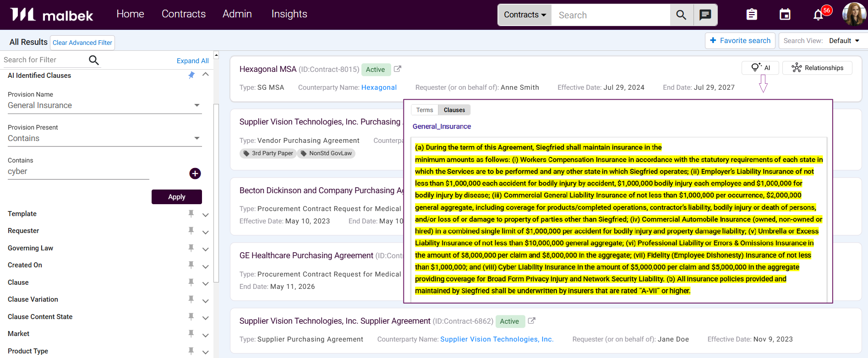The image size is (868, 358).
Task: Open the clipboard tasks icon
Action: (x=752, y=15)
